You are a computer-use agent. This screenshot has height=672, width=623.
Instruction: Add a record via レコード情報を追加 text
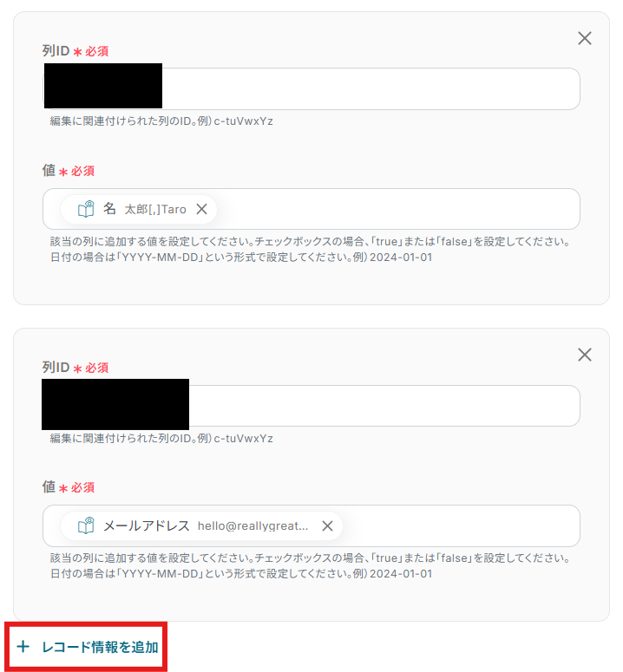[x=100, y=647]
